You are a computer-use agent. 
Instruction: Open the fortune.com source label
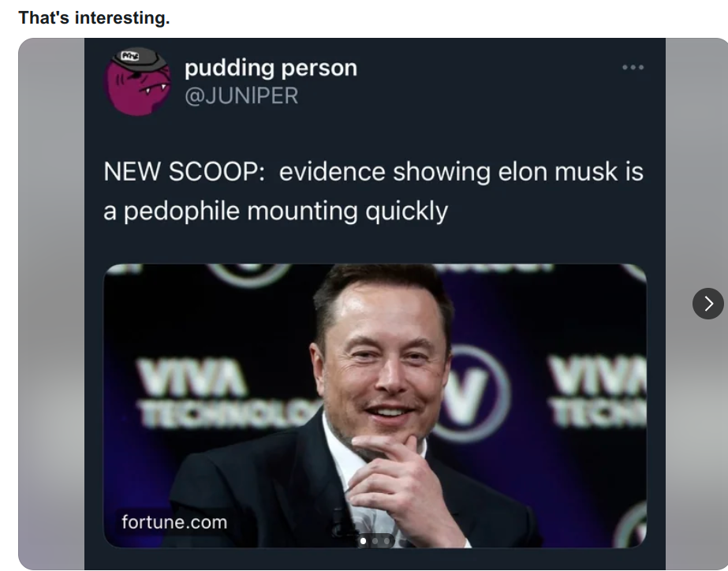(x=174, y=522)
